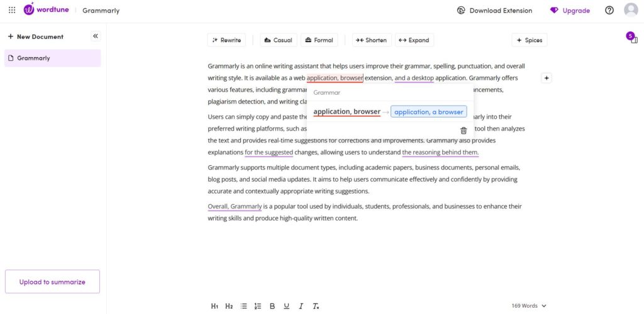The height and width of the screenshot is (314, 644).
Task: Toggle italic formatting
Action: [301, 306]
